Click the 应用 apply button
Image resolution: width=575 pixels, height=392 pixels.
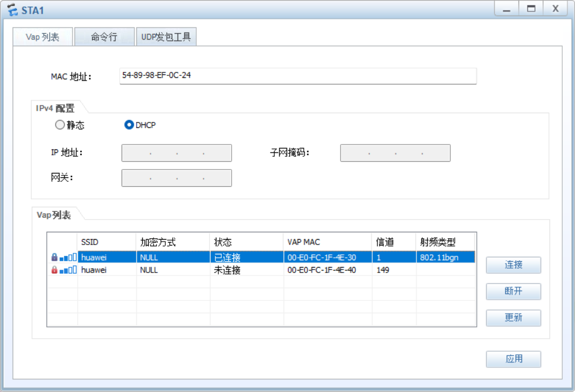coord(513,359)
